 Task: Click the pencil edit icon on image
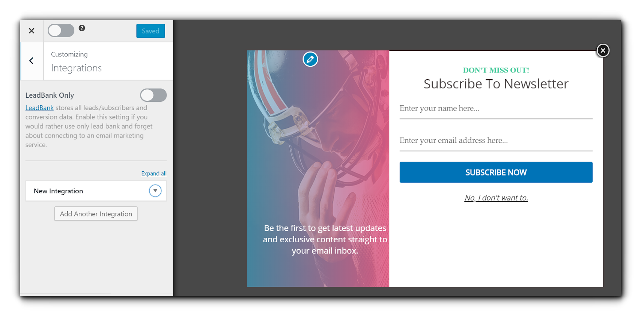tap(310, 59)
